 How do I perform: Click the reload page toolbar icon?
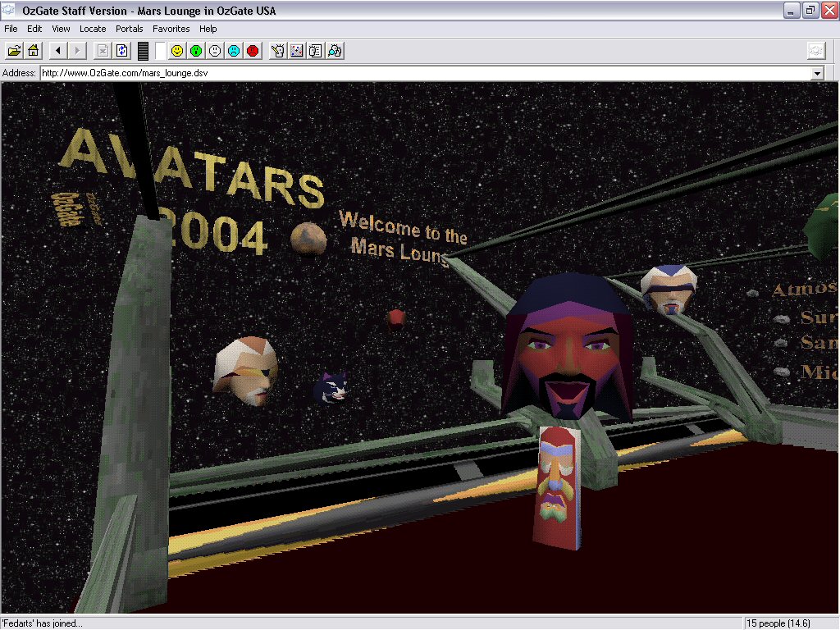pos(122,51)
